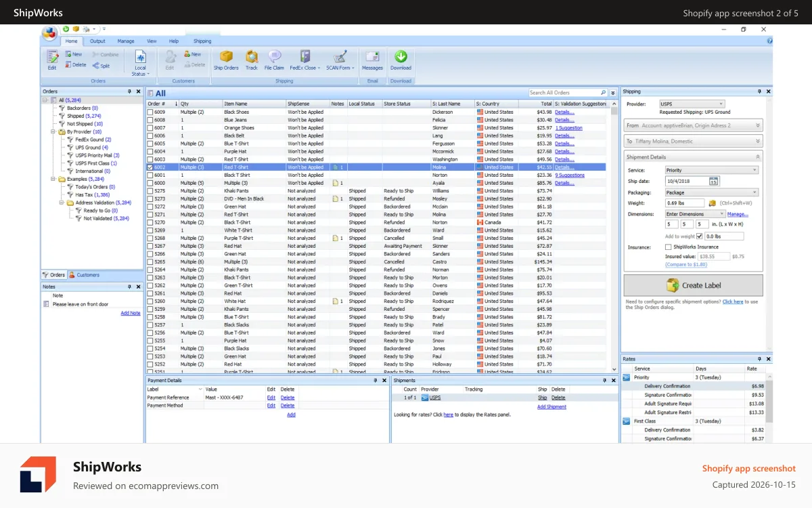Viewport: 812px width, 508px height.
Task: Check the checkbox for order 6009
Action: coord(150,112)
